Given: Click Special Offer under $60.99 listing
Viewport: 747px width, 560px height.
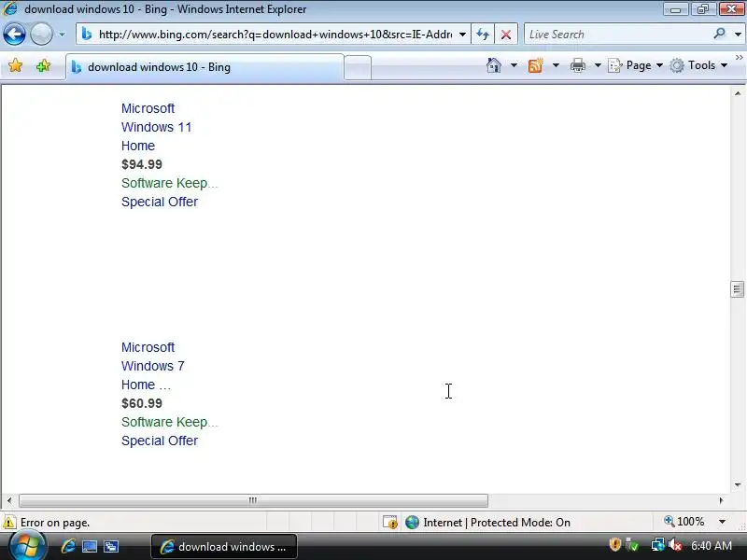Looking at the screenshot, I should tap(160, 441).
